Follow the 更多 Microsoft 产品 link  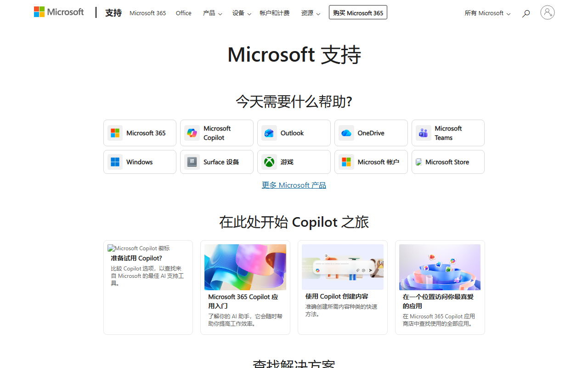[x=294, y=185]
